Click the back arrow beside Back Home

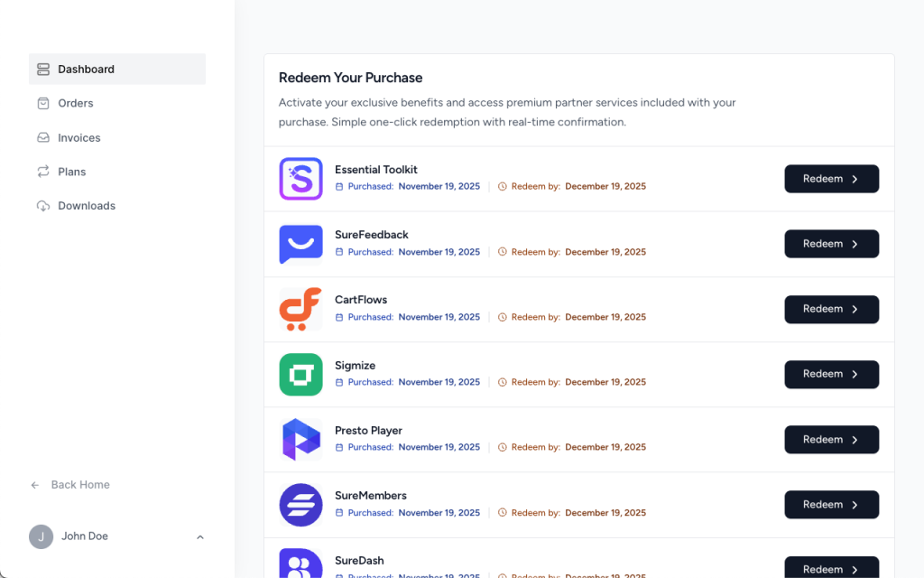[35, 485]
